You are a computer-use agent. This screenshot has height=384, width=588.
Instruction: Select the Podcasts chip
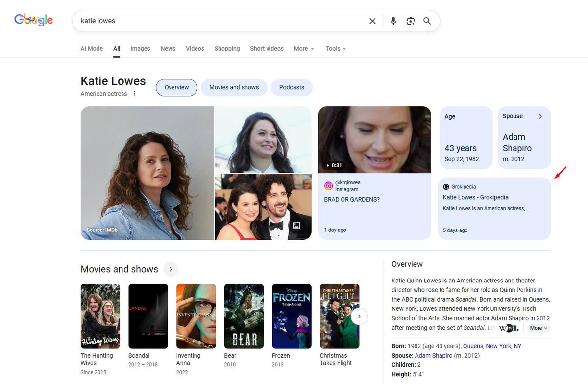[x=292, y=87]
